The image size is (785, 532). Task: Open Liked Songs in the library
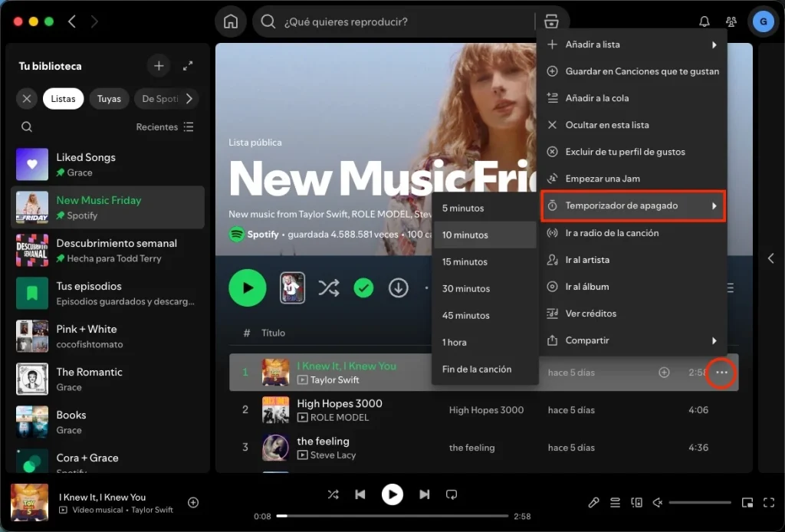(x=107, y=164)
